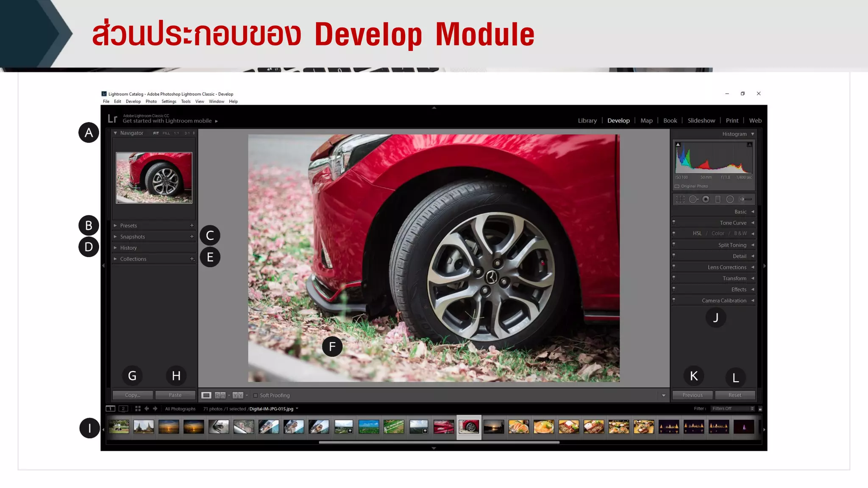Go forward with the right arrow in filmstrip bar
The height and width of the screenshot is (488, 868).
coord(155,409)
